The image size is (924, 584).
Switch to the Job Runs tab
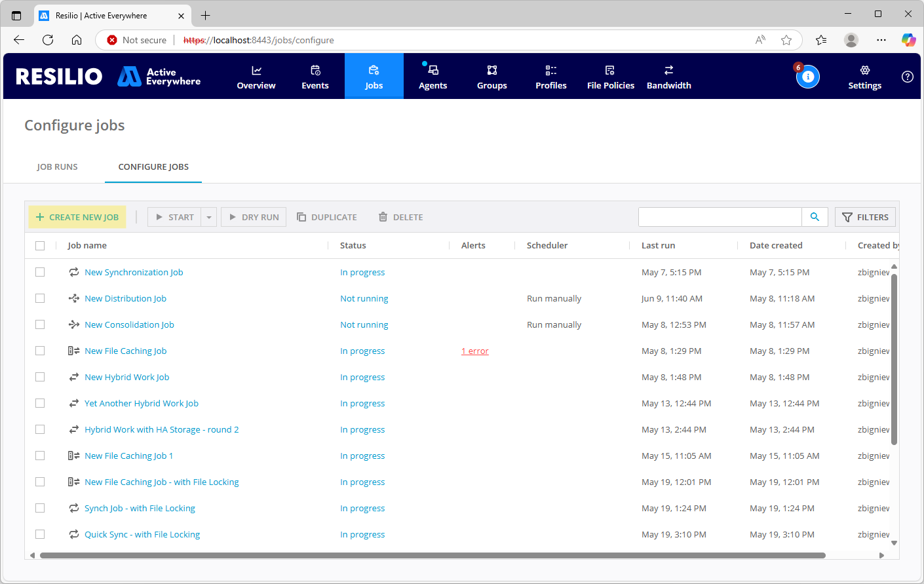click(57, 166)
